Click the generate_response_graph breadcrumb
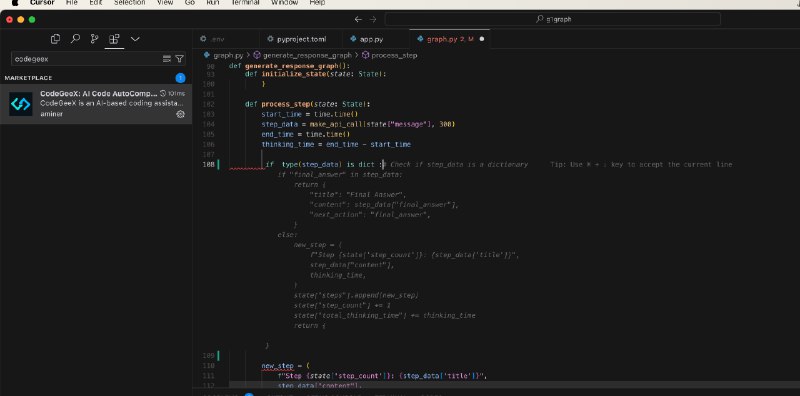Viewport: 800px width, 396px height. pyautogui.click(x=307, y=55)
